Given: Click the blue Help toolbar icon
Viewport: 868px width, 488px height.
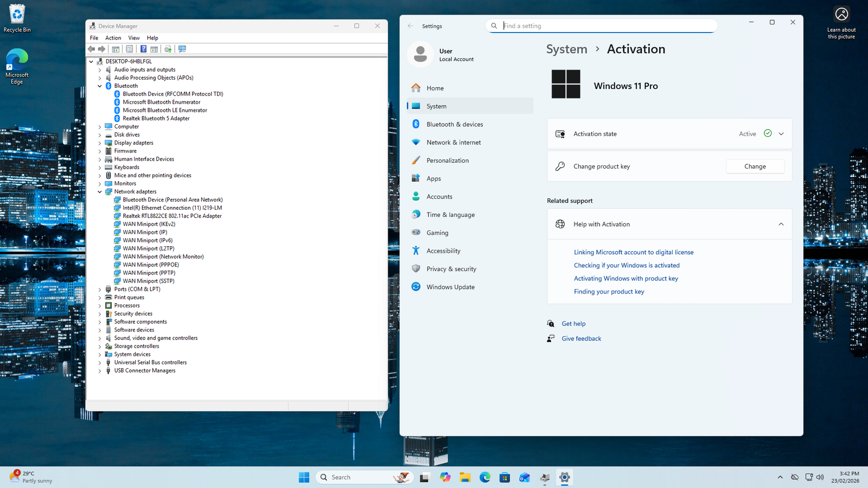Looking at the screenshot, I should click(143, 49).
